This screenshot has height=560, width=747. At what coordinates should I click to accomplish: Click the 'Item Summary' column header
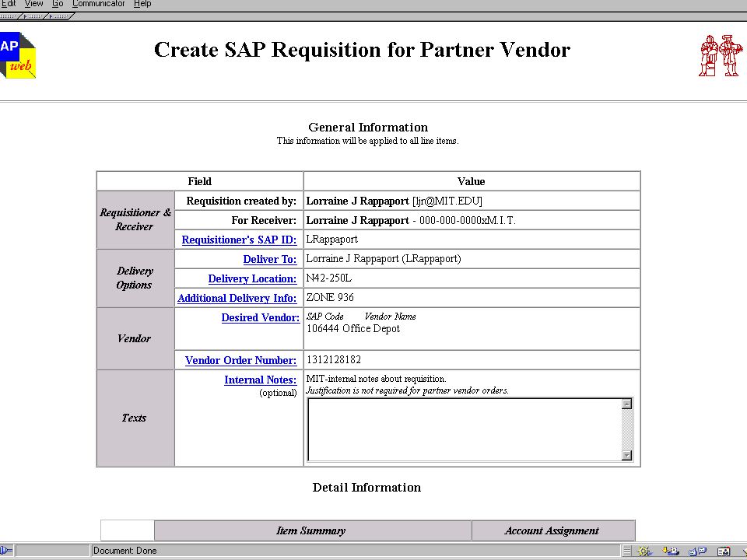(311, 530)
